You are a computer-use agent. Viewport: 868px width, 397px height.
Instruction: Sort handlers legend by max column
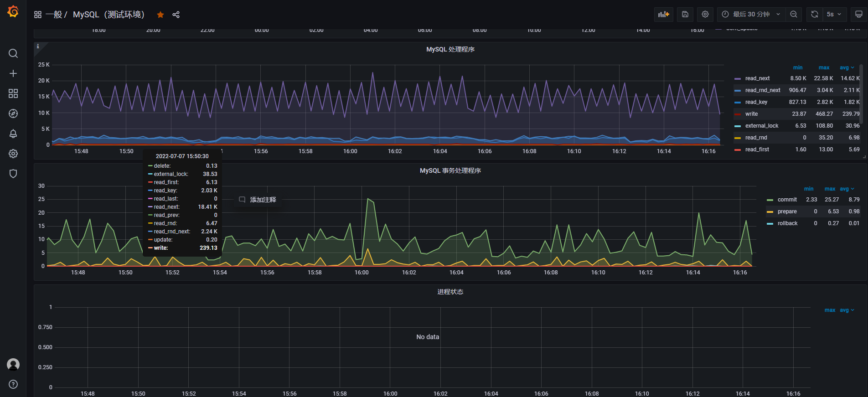click(x=824, y=67)
